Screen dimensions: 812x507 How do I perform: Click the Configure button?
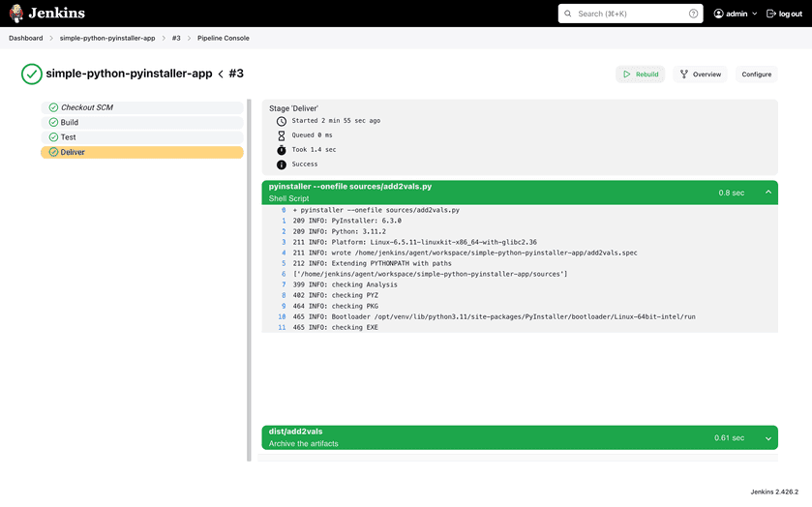tap(756, 75)
